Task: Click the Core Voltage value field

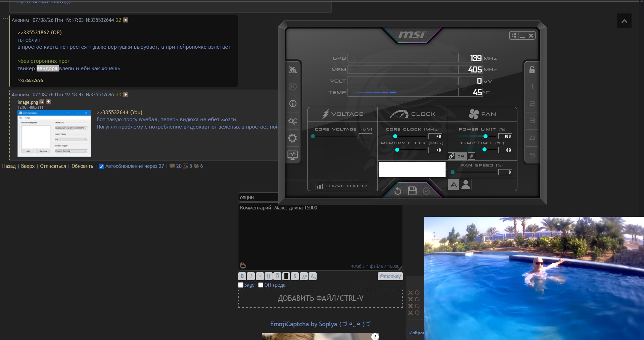Action: click(365, 136)
